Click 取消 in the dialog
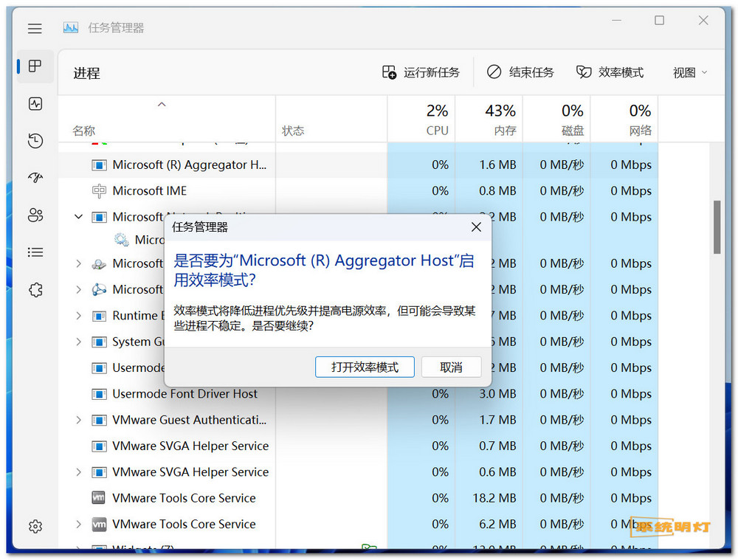 point(452,367)
